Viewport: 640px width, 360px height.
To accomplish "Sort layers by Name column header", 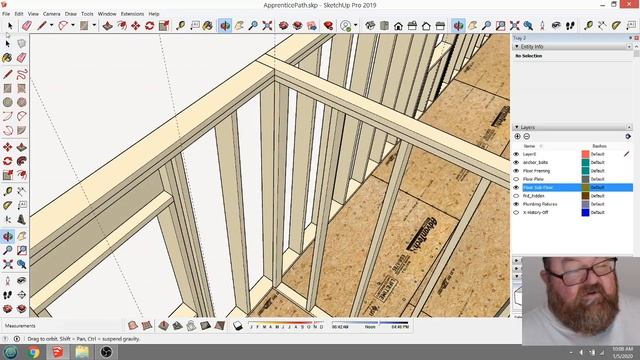I will [x=530, y=146].
